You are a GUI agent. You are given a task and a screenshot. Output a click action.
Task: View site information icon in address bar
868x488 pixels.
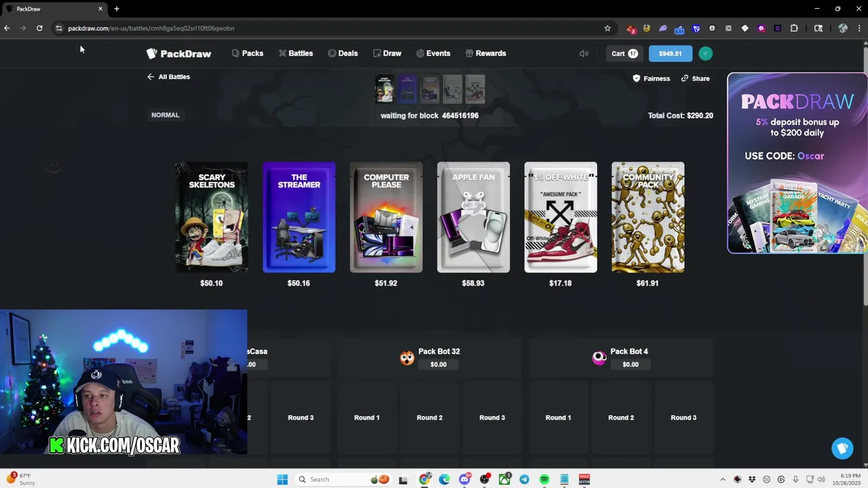pyautogui.click(x=59, y=28)
